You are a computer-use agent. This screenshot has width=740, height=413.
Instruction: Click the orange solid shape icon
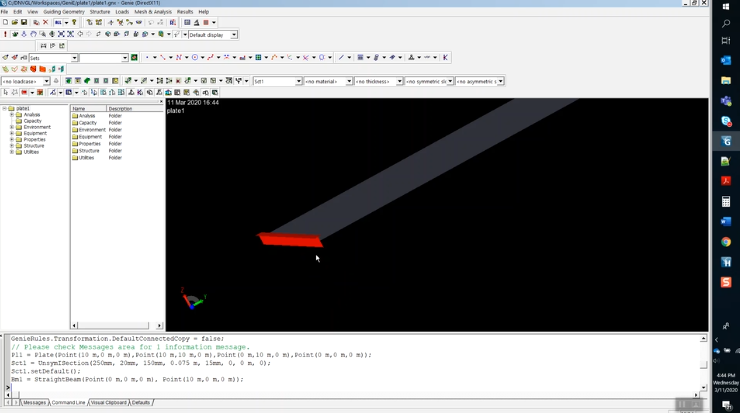42,69
